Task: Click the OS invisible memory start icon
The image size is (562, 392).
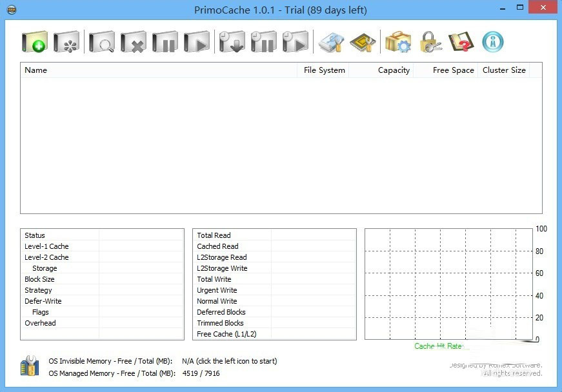Action: pos(30,366)
